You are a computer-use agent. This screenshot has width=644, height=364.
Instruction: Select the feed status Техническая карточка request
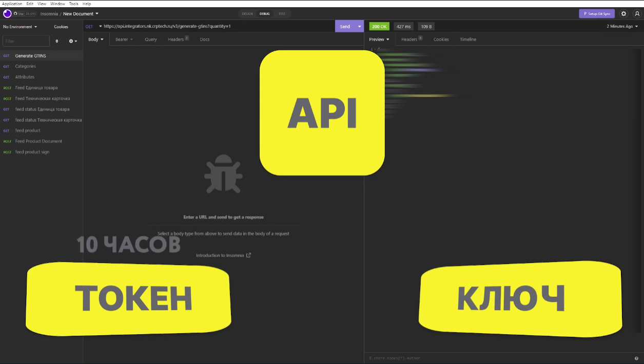42,120
